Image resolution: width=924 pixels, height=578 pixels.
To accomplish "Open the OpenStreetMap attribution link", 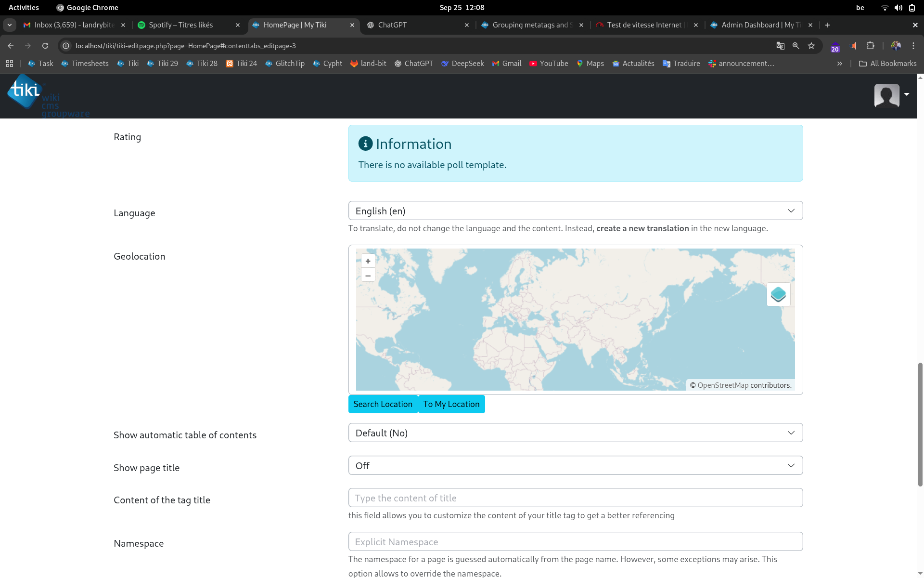I will [x=723, y=385].
